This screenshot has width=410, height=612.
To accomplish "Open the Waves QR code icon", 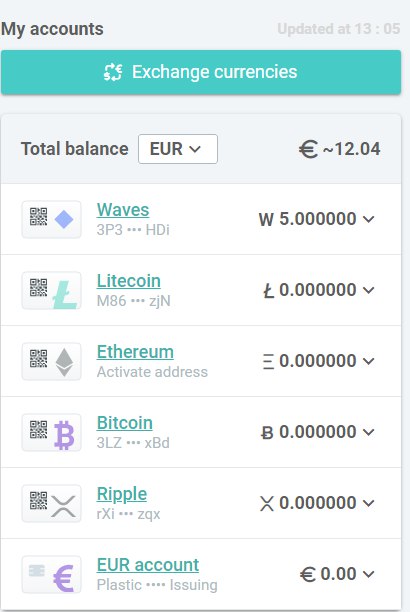I will click(39, 217).
